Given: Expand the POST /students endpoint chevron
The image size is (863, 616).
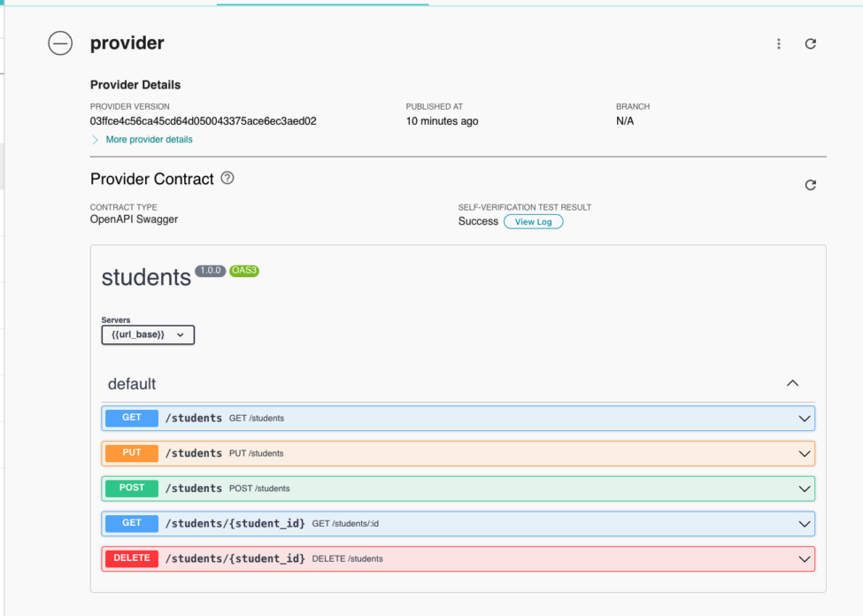Looking at the screenshot, I should pos(804,489).
